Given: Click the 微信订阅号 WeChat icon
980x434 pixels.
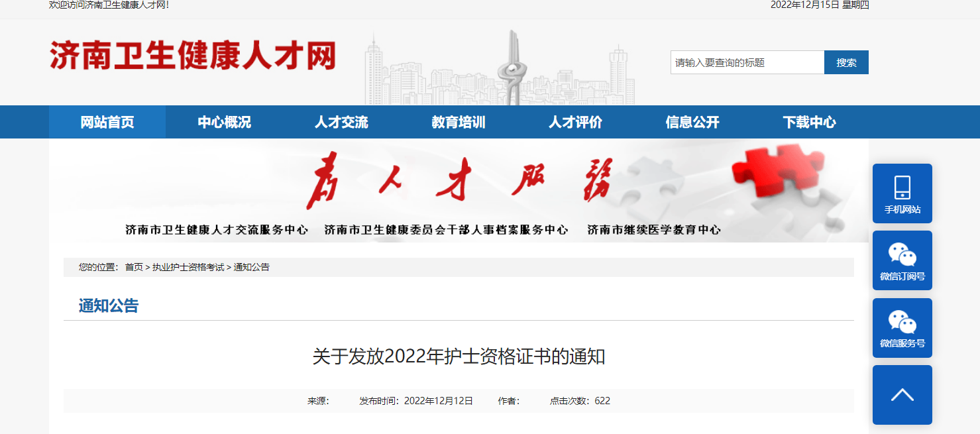Looking at the screenshot, I should [902, 256].
